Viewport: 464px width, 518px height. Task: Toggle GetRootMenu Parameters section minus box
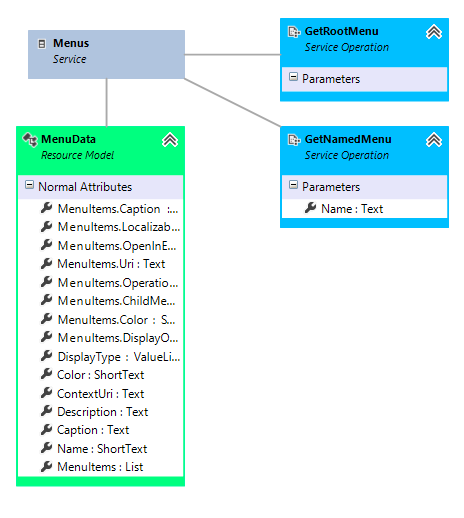point(293,77)
